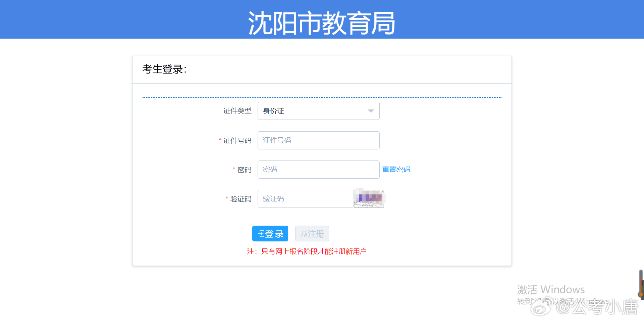The width and height of the screenshot is (644, 322).
Task: Click the blue 登录 button
Action: click(270, 234)
